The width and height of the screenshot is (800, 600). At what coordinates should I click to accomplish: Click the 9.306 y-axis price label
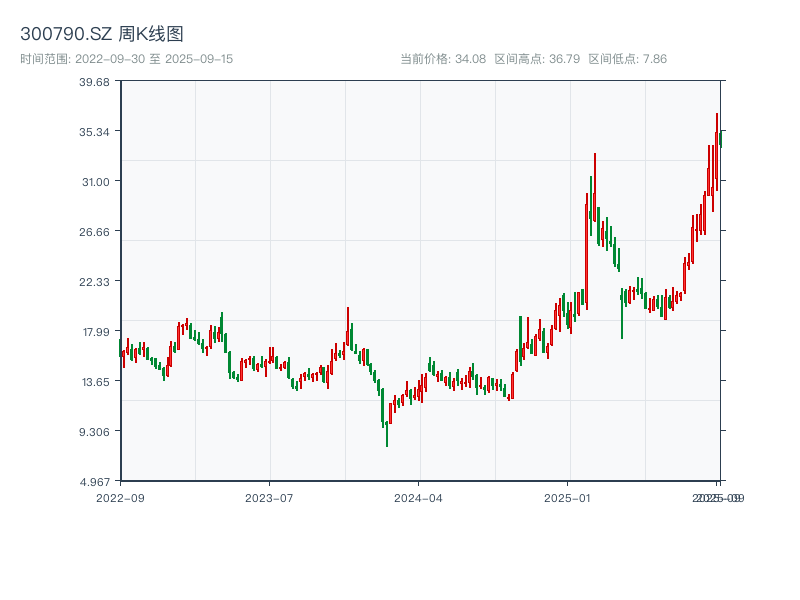(96, 432)
